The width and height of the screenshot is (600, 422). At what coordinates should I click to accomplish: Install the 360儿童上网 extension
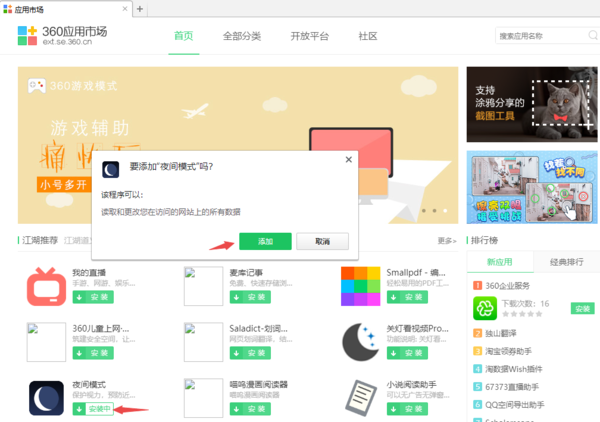tap(93, 353)
